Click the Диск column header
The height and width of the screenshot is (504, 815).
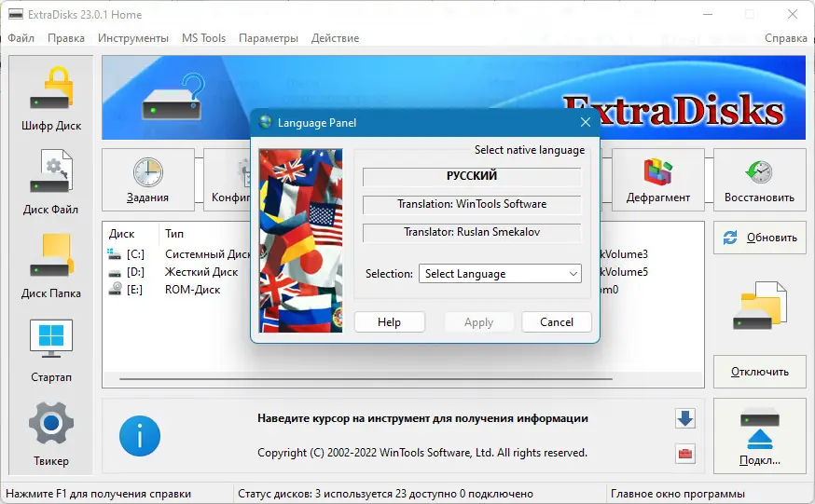click(x=121, y=234)
